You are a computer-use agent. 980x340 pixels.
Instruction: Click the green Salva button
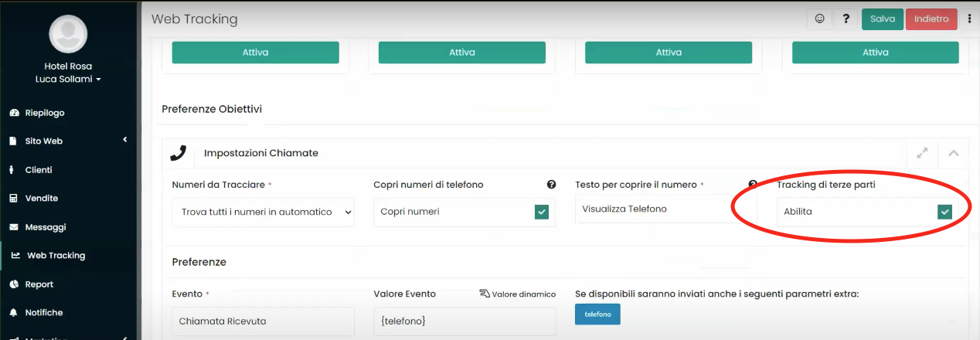(882, 19)
